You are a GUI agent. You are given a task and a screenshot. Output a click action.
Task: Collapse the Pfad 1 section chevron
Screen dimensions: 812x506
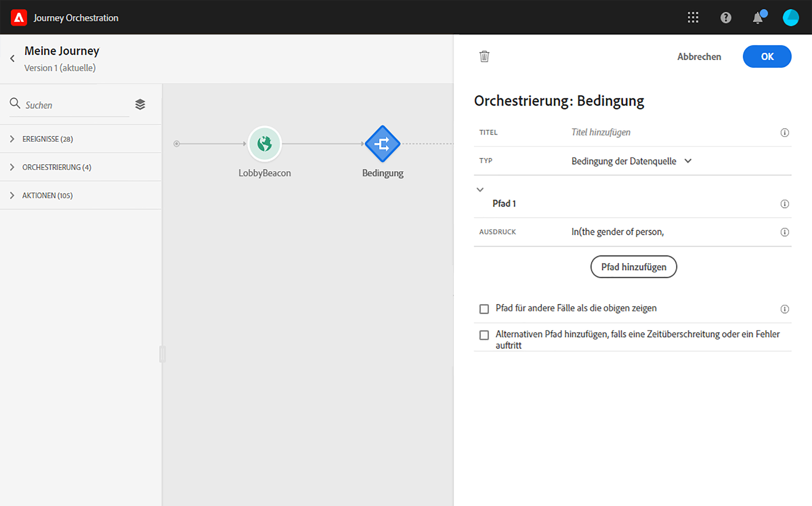click(480, 190)
